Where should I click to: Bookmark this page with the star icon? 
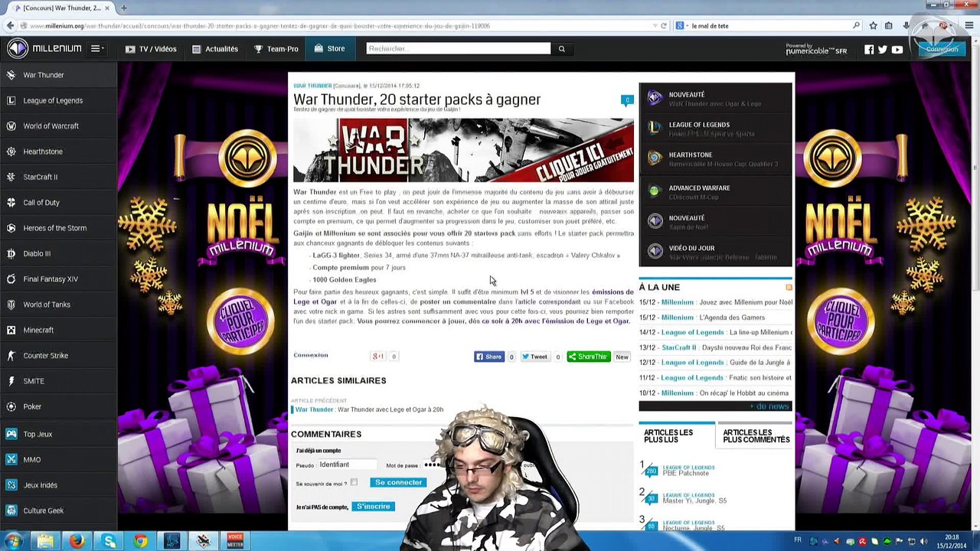[x=873, y=25]
